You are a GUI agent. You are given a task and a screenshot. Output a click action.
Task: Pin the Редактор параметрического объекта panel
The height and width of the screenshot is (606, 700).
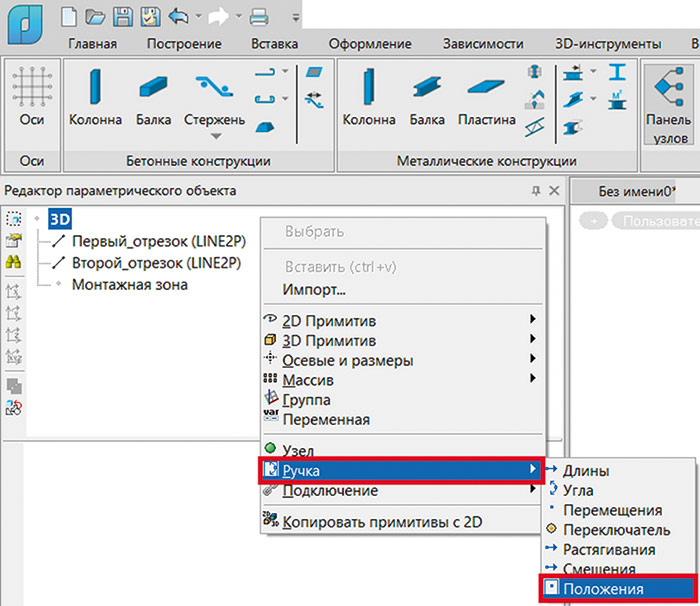(535, 191)
